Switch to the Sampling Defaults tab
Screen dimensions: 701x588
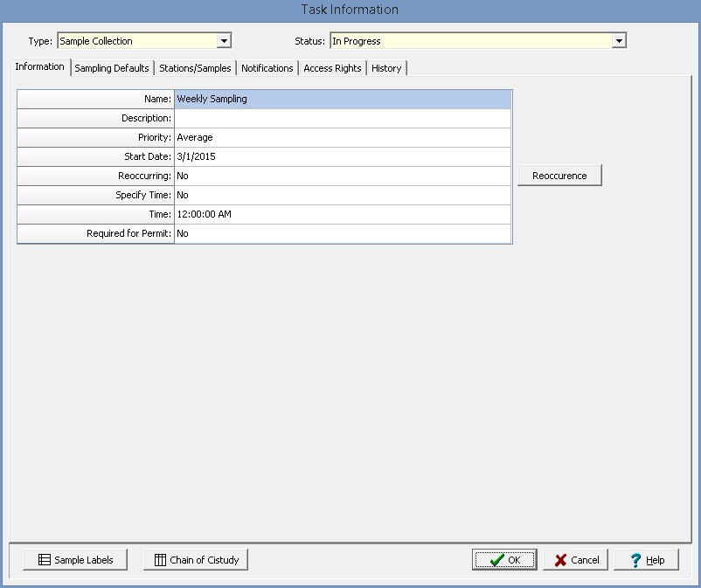[112, 68]
